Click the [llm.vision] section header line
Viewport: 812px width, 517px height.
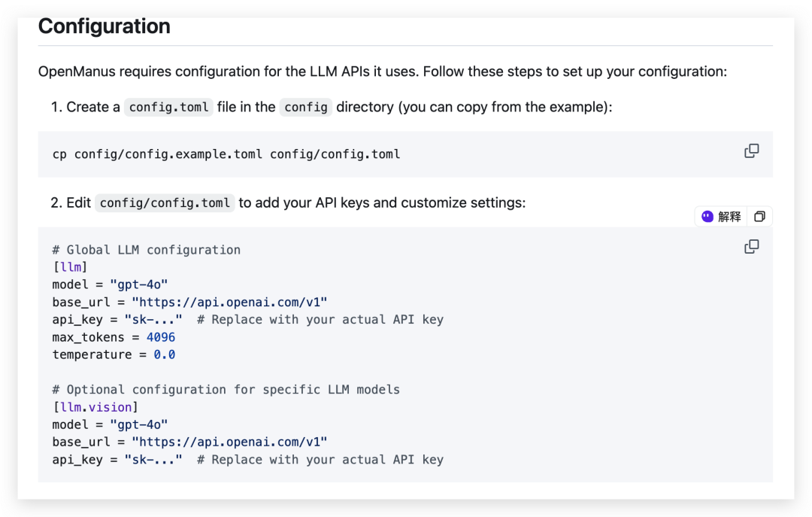coord(95,407)
